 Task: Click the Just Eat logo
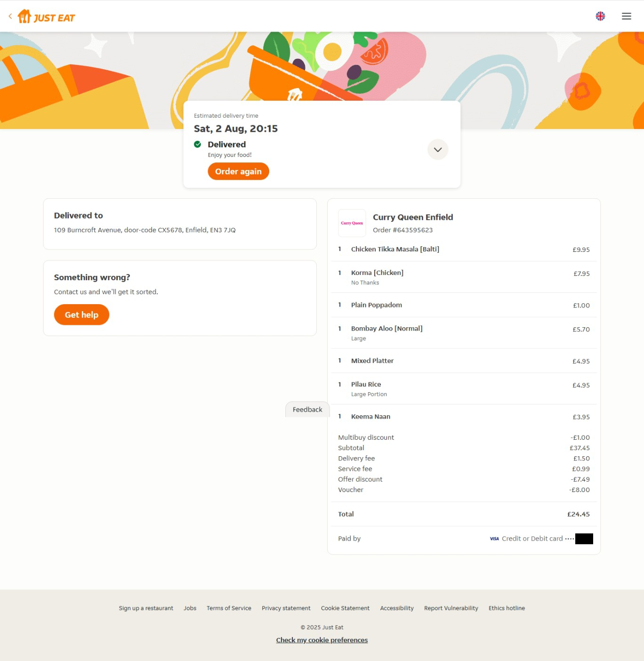[x=47, y=17]
